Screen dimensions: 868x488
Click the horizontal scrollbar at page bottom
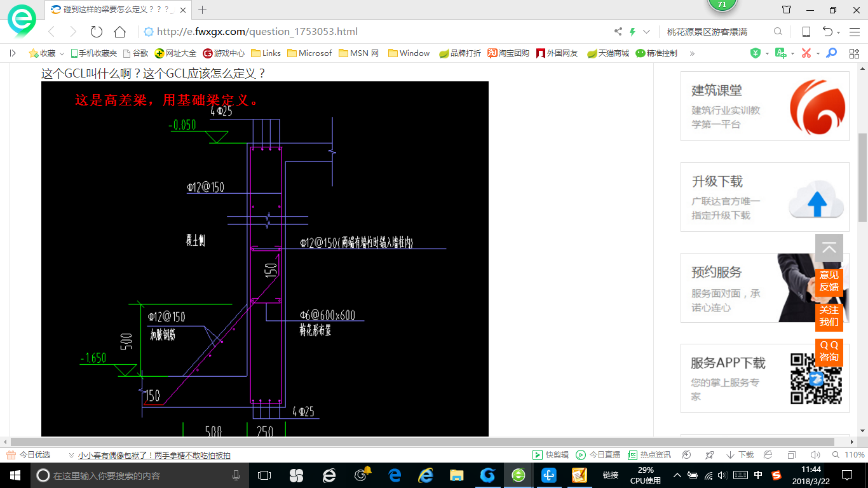pos(423,442)
